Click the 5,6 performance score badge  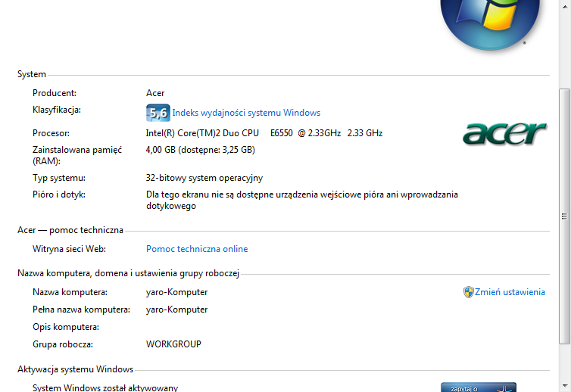tap(158, 113)
